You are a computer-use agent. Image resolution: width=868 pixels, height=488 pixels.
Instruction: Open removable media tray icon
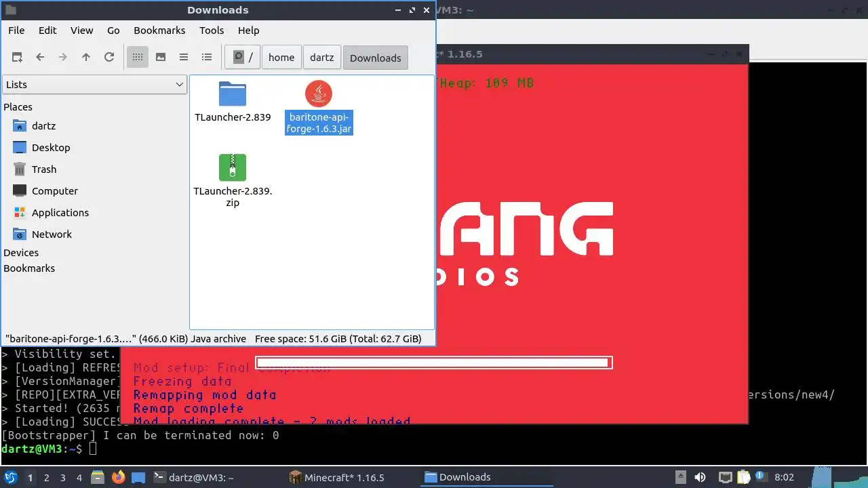[682, 477]
